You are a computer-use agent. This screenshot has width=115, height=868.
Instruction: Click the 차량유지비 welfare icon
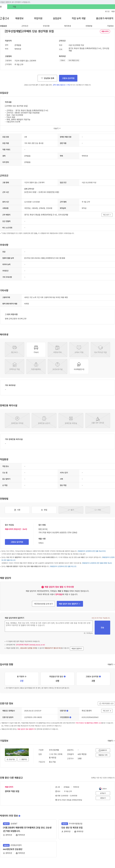point(57,349)
